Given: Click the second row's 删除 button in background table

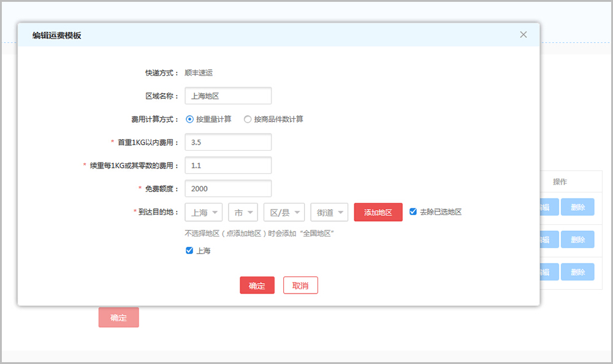Looking at the screenshot, I should click(x=577, y=240).
